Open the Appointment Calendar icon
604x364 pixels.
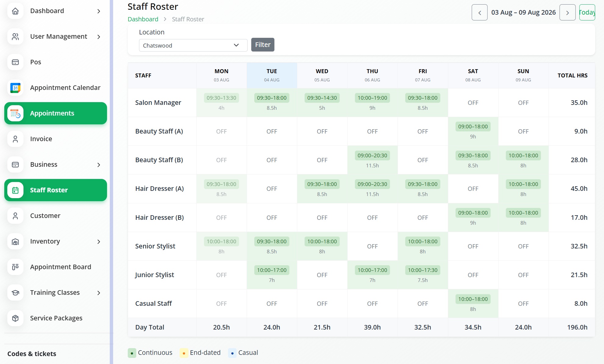tap(15, 88)
